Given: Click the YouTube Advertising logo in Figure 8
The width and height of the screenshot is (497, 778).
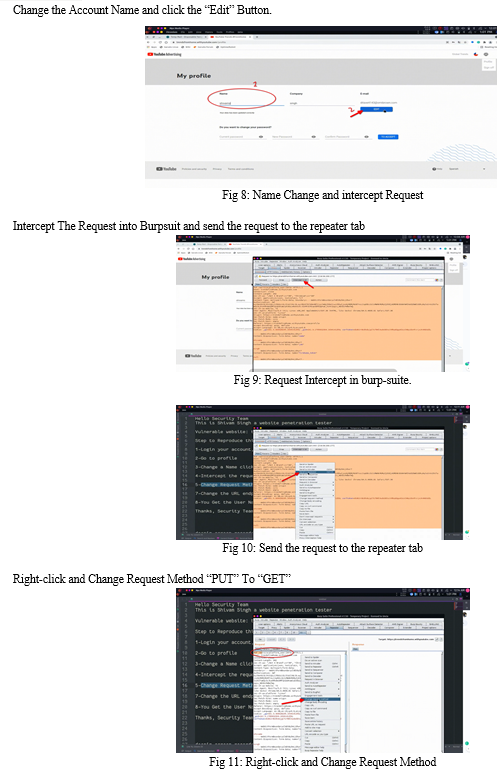Looking at the screenshot, I should pos(164,54).
